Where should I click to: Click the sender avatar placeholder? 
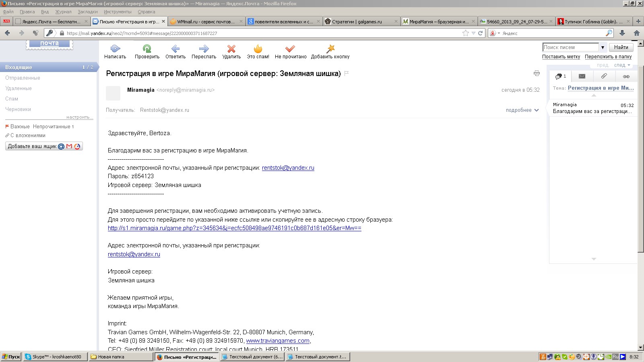(x=113, y=93)
